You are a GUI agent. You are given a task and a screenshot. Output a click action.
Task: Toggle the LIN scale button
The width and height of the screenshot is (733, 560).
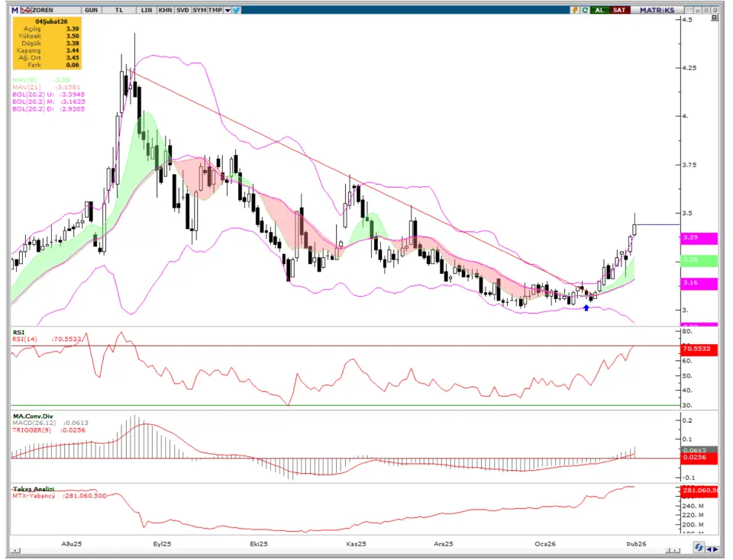(146, 10)
